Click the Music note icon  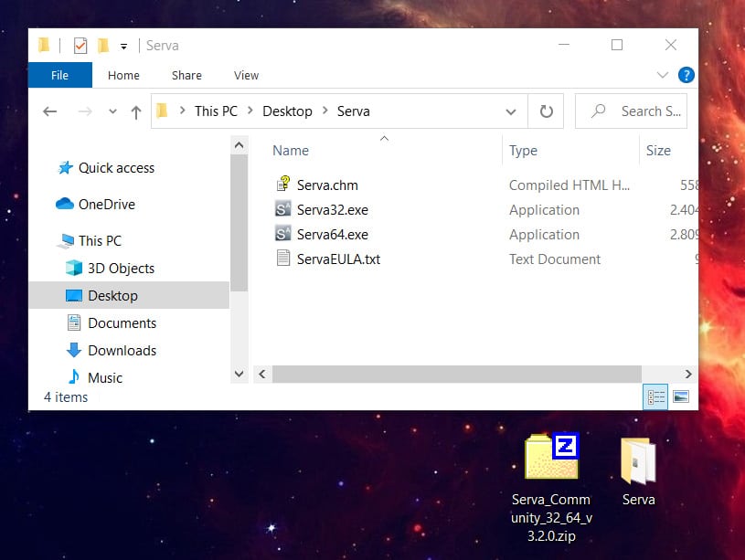point(74,377)
